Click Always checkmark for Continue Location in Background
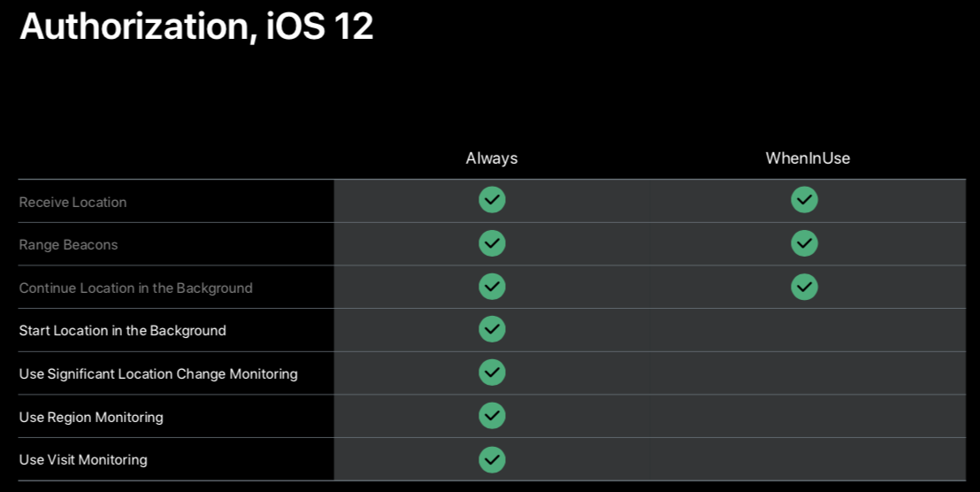Screen dimensions: 980x492 (x=492, y=287)
